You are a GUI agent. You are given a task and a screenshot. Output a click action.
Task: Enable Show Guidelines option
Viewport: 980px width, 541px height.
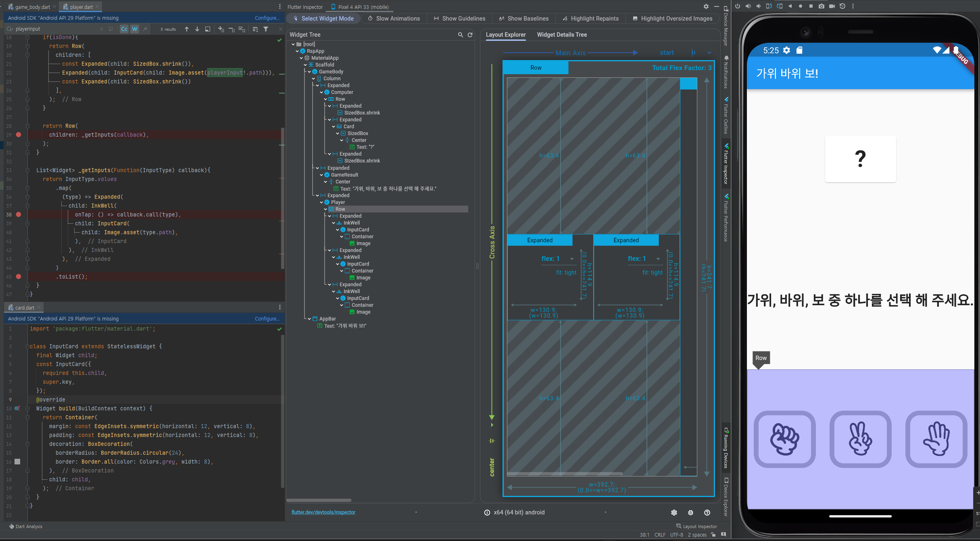(460, 19)
